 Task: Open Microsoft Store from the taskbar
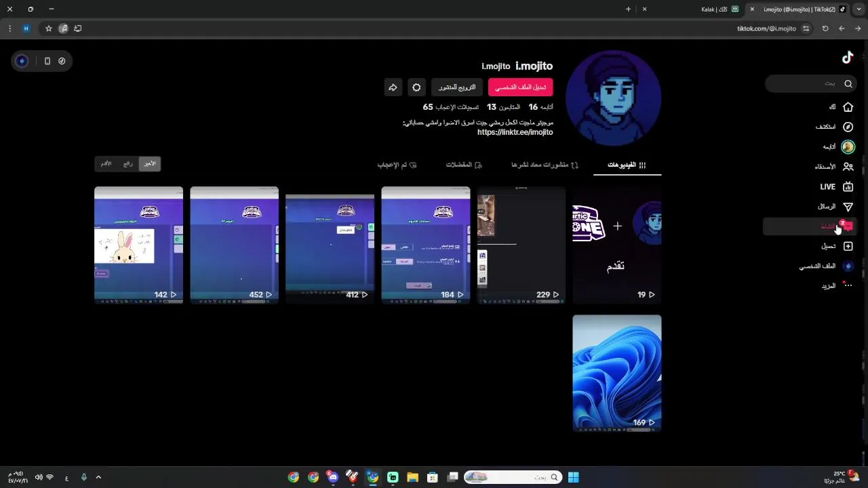pos(432,477)
